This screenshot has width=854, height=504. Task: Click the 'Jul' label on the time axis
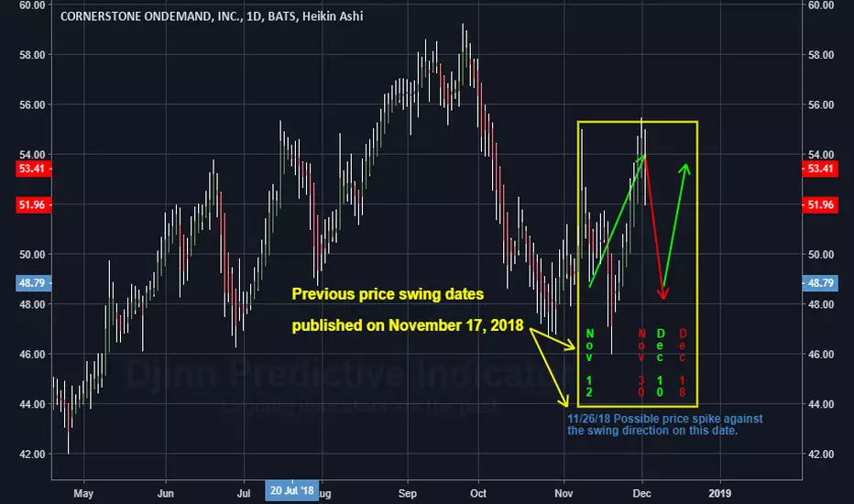pos(244,493)
